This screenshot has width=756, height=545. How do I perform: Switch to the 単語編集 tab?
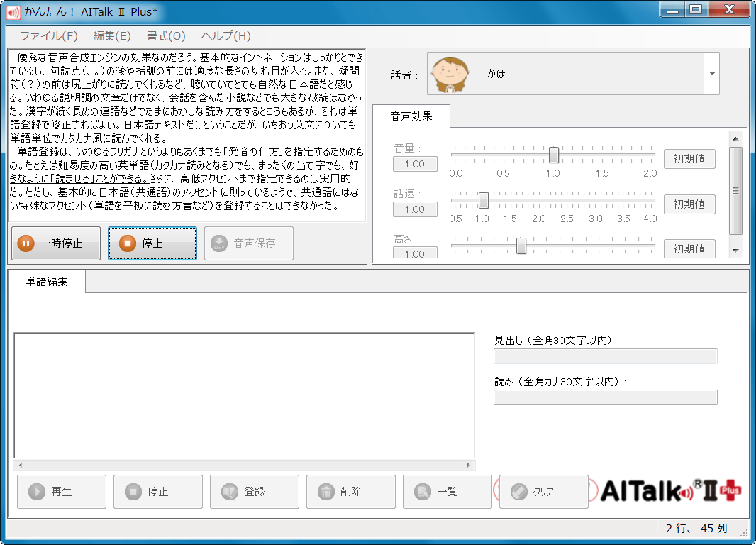pos(47,282)
